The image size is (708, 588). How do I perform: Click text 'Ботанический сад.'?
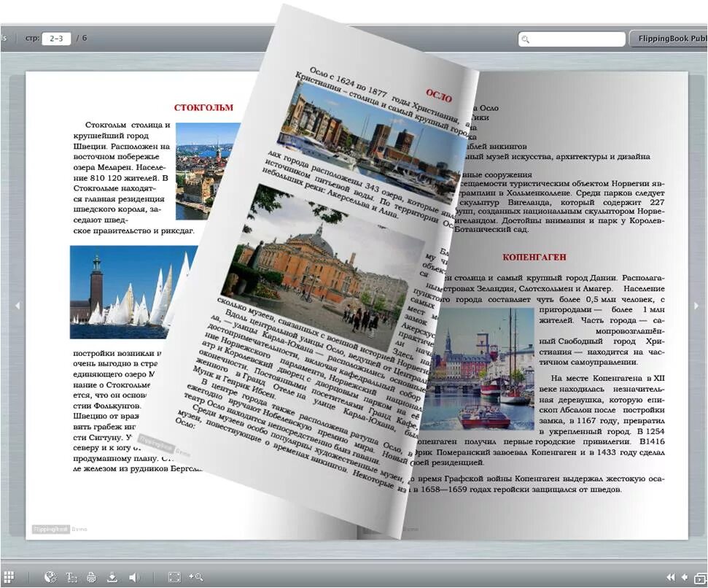tap(491, 229)
